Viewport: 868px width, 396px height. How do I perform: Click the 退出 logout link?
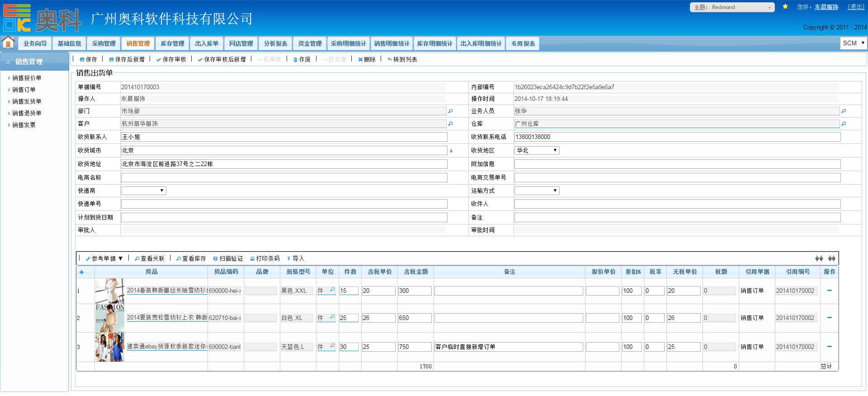pyautogui.click(x=856, y=7)
